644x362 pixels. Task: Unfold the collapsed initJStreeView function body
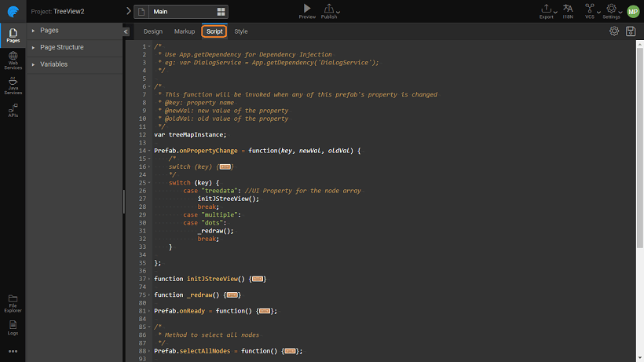[x=258, y=279]
